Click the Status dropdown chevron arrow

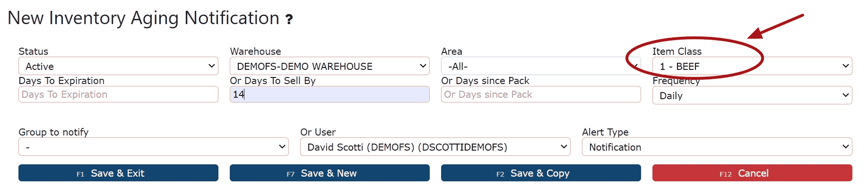point(211,66)
